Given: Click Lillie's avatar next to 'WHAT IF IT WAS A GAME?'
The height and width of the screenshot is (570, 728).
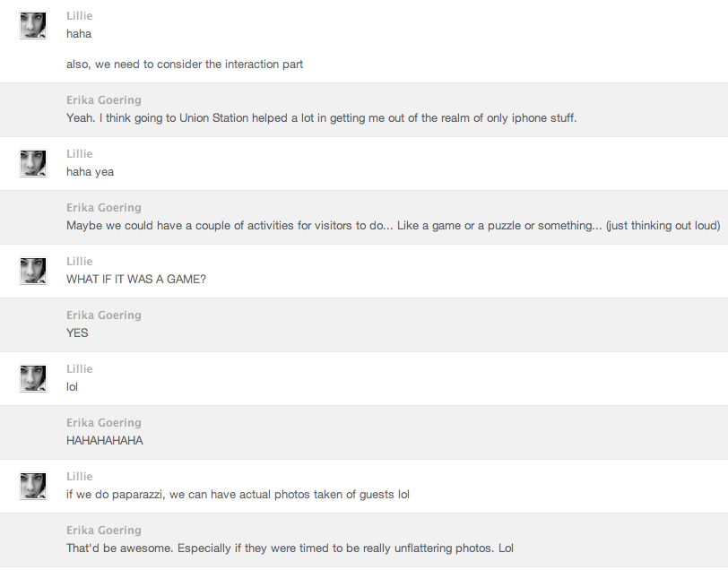Looking at the screenshot, I should coord(33,271).
